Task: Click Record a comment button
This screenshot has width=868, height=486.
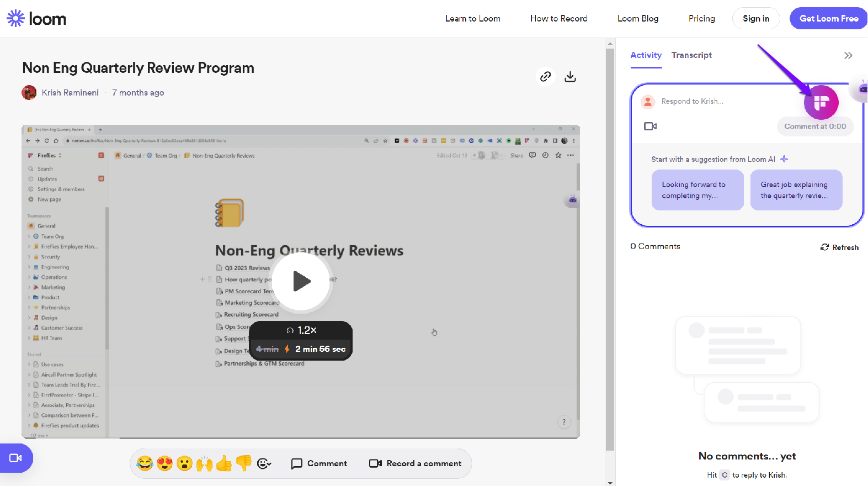Action: point(415,463)
